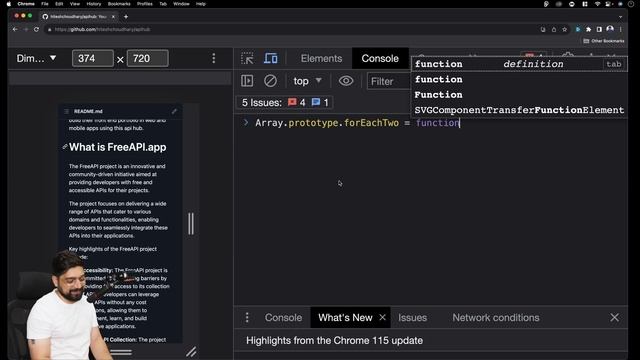Choose 'function definition' autocomplete suggestion
640x360 pixels.
pyautogui.click(x=519, y=64)
